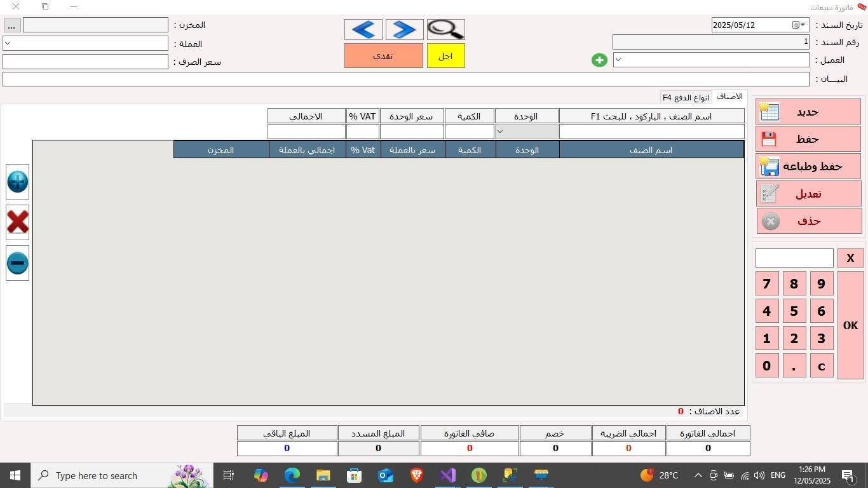Open the date picker for تاريخ السند
The width and height of the screenshot is (868, 488).
click(x=799, y=25)
